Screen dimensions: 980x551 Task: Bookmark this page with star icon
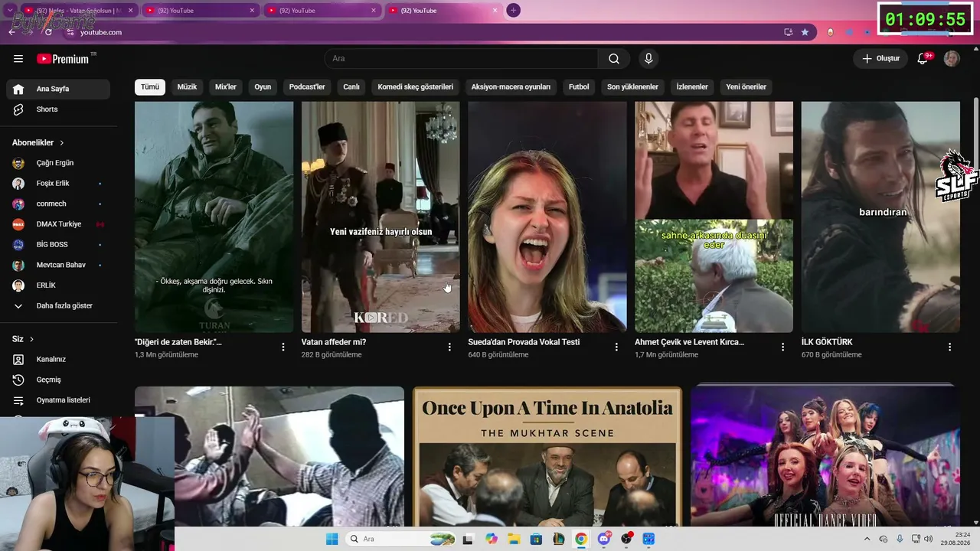(x=805, y=32)
